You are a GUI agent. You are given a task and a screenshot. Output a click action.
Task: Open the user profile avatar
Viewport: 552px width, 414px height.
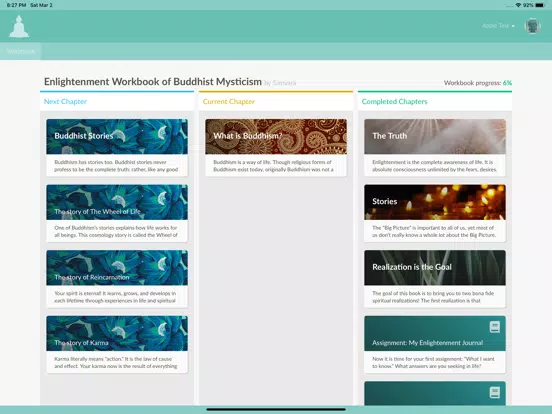(x=532, y=26)
